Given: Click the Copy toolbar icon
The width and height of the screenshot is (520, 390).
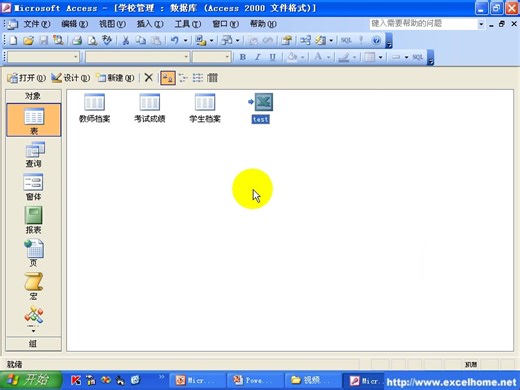Looking at the screenshot, I should point(141,40).
